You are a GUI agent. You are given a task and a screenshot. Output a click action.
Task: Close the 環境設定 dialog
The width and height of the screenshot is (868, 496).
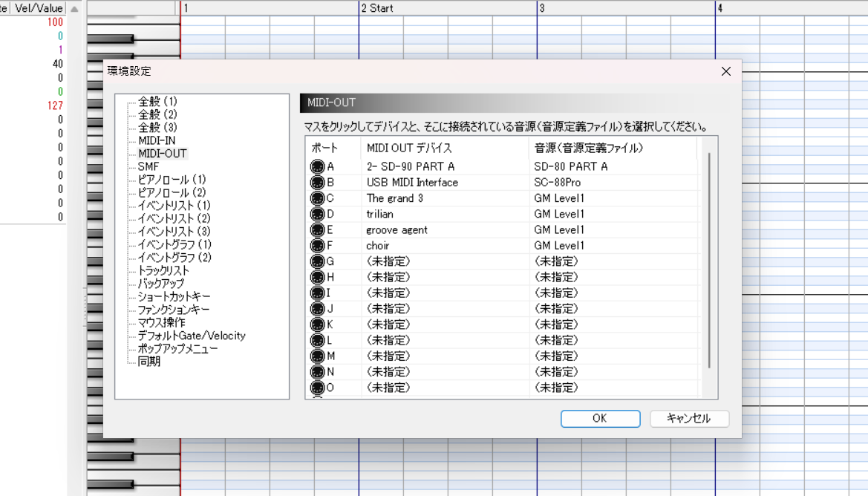[726, 71]
